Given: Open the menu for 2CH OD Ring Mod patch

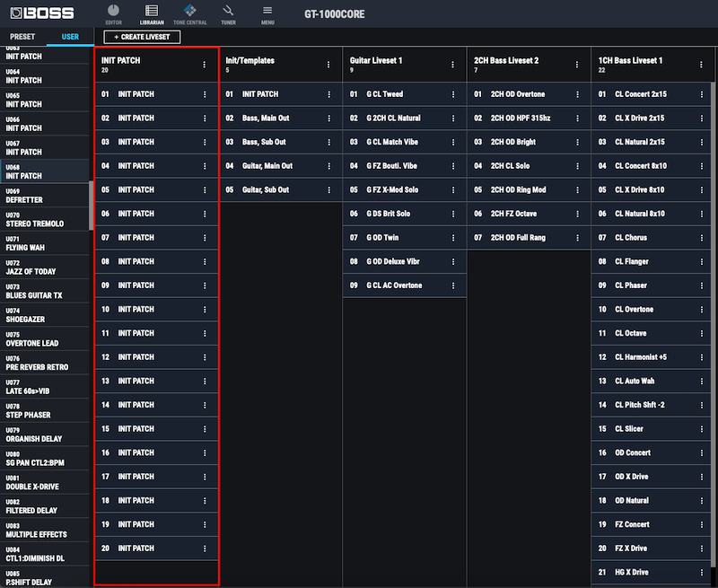Looking at the screenshot, I should (x=577, y=189).
